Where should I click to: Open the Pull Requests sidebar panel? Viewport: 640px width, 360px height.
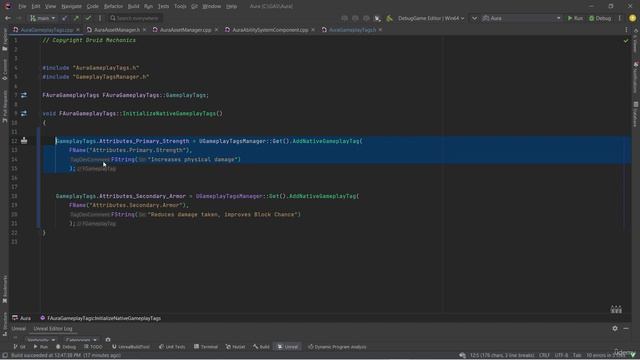(4, 107)
